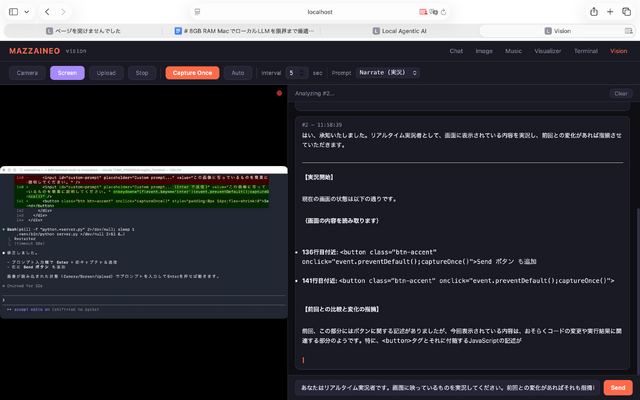Select the Camera source mode
The height and width of the screenshot is (400, 640).
pyautogui.click(x=27, y=73)
